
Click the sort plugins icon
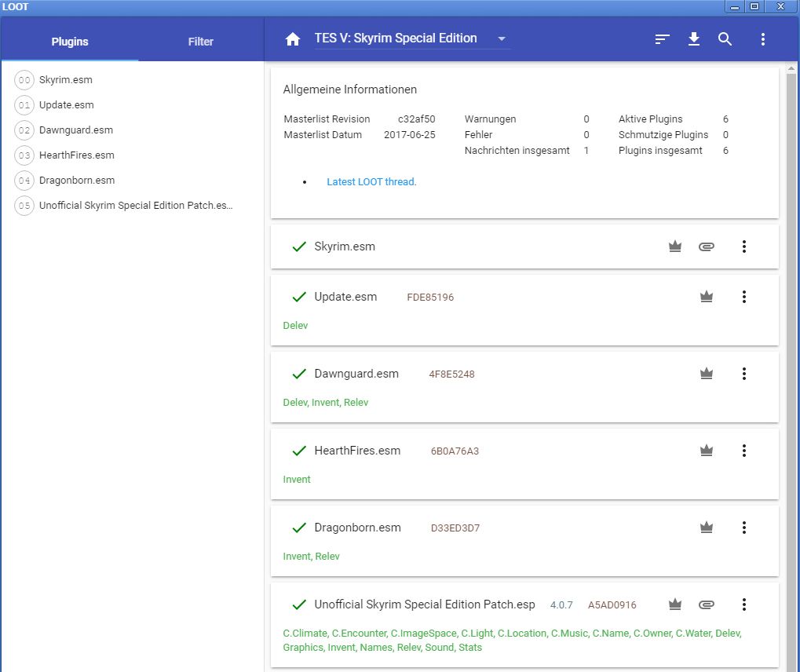[x=663, y=39]
